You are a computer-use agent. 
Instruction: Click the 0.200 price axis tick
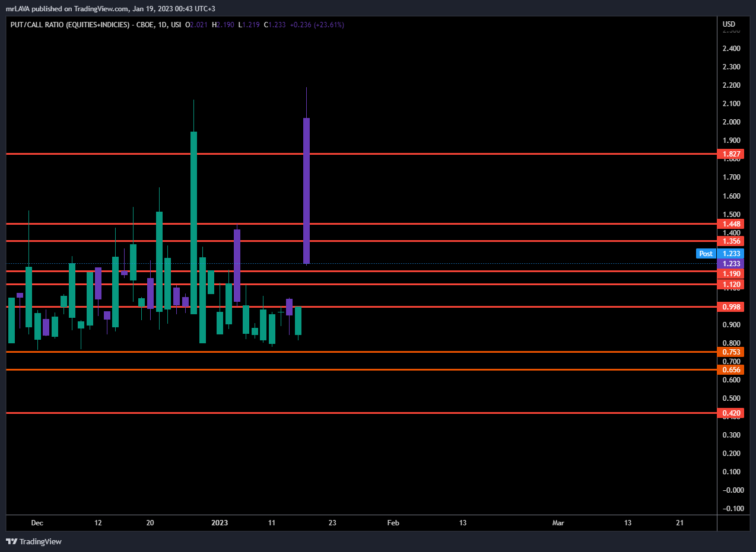point(732,454)
